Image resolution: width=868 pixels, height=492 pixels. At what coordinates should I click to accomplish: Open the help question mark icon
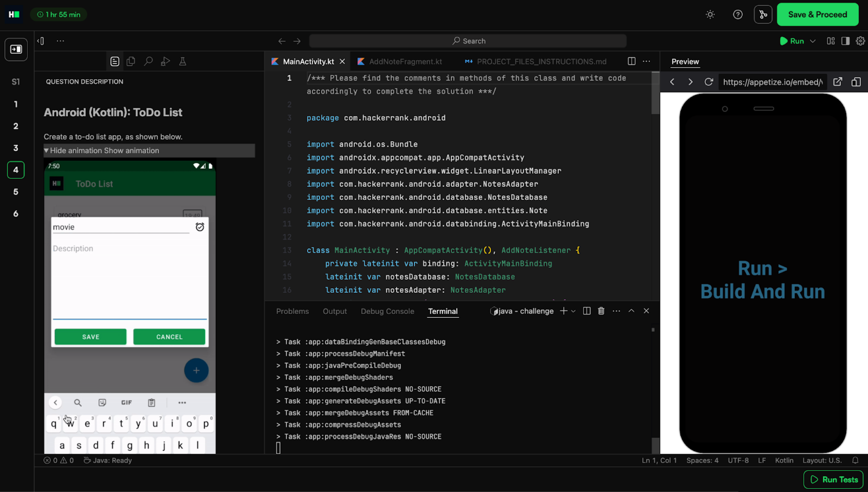(x=738, y=15)
